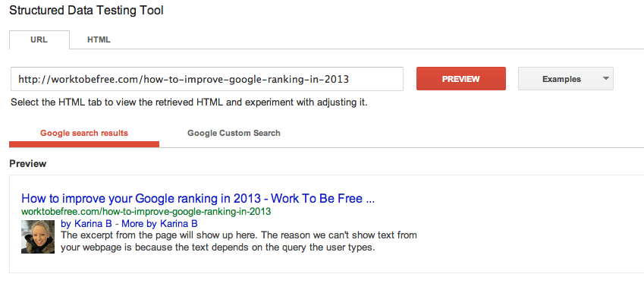
Task: Click the Structured Data Testing Tool heading
Action: (86, 11)
